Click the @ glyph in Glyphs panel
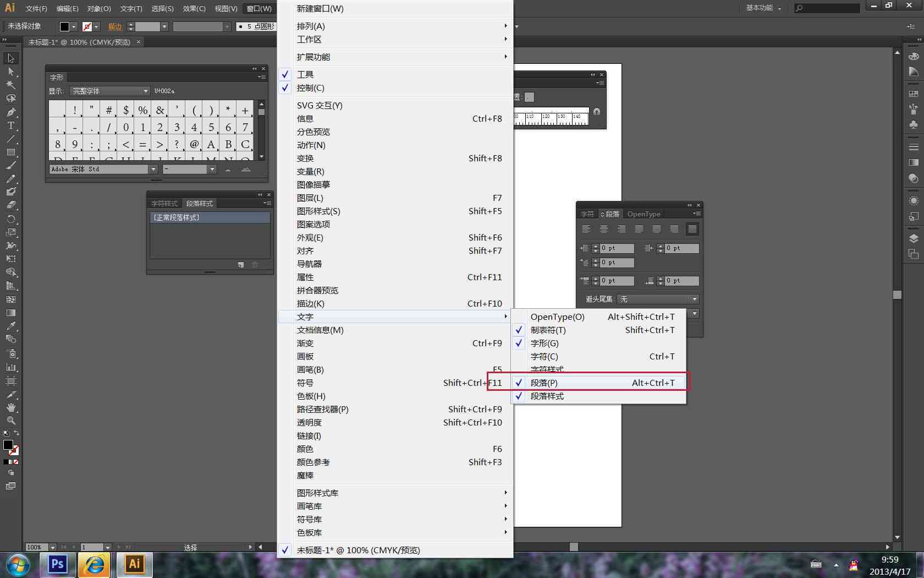This screenshot has width=924, height=578. [194, 144]
